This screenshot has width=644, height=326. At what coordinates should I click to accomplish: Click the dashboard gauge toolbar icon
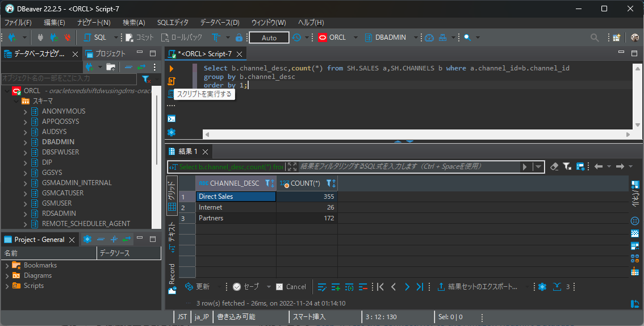coord(429,37)
